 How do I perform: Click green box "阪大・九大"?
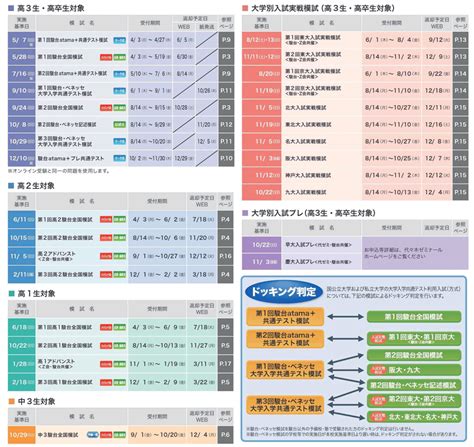click(414, 370)
